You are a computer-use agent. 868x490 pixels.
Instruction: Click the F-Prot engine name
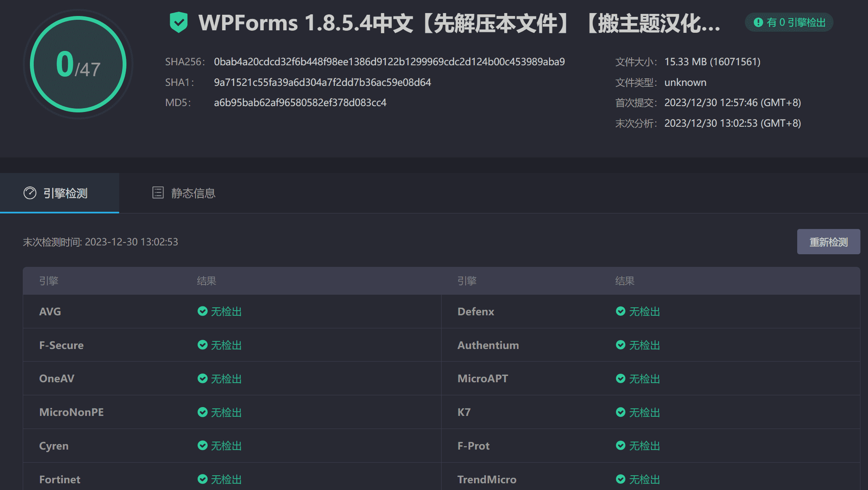point(474,446)
